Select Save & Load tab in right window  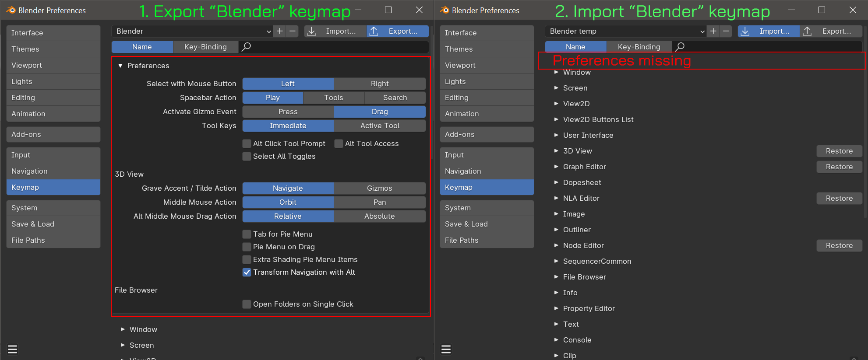click(487, 224)
